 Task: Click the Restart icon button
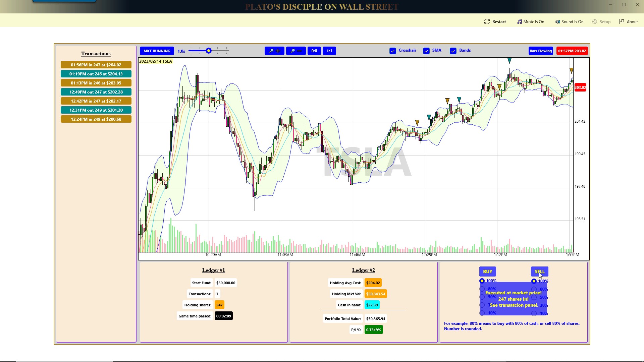(x=487, y=21)
